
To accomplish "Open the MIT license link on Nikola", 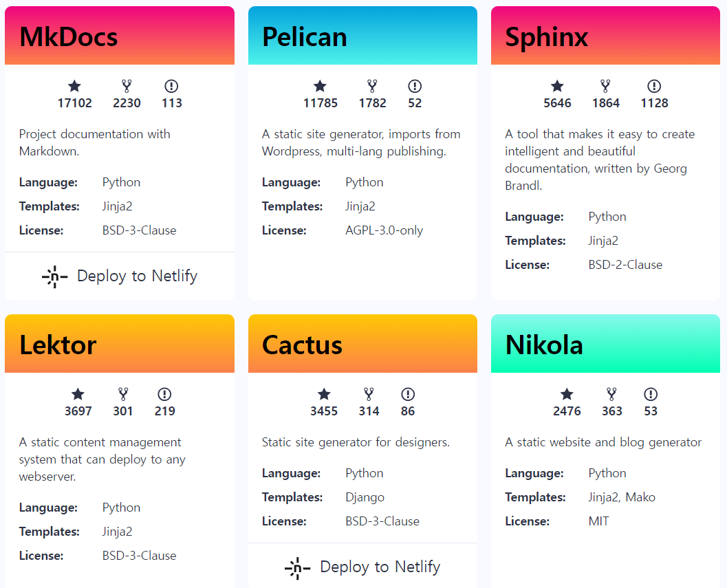I will coord(598,521).
